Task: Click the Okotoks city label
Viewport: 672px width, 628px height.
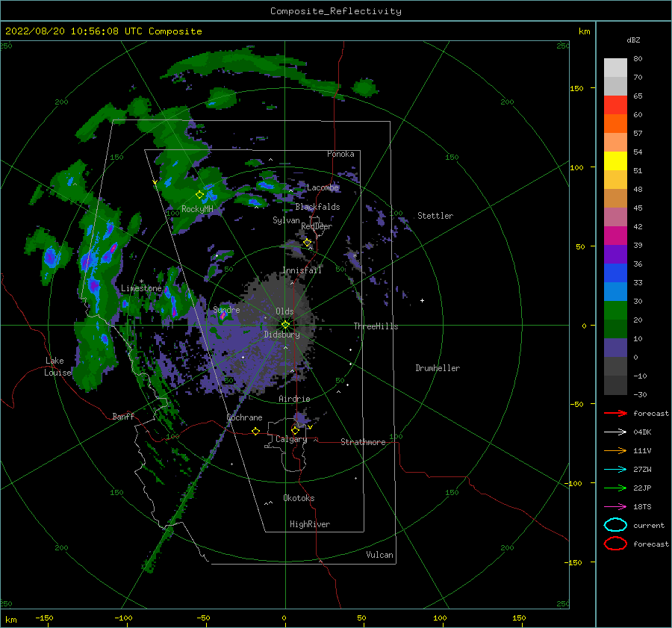Action: [x=299, y=498]
